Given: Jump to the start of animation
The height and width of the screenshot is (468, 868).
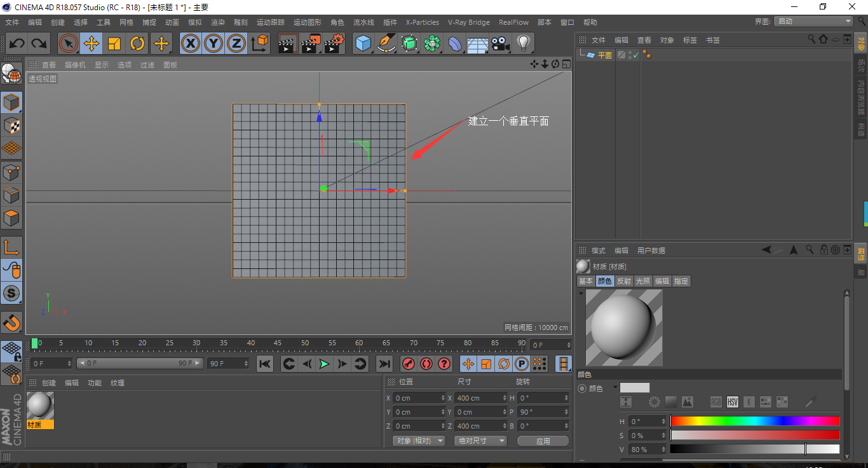Looking at the screenshot, I should coord(265,364).
